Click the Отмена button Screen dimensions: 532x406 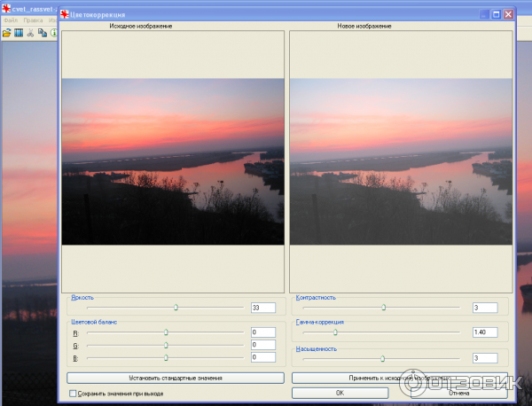click(458, 393)
